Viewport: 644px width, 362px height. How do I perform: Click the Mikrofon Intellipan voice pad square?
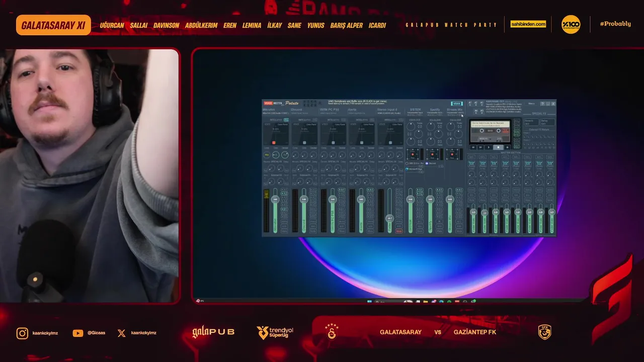274,143
